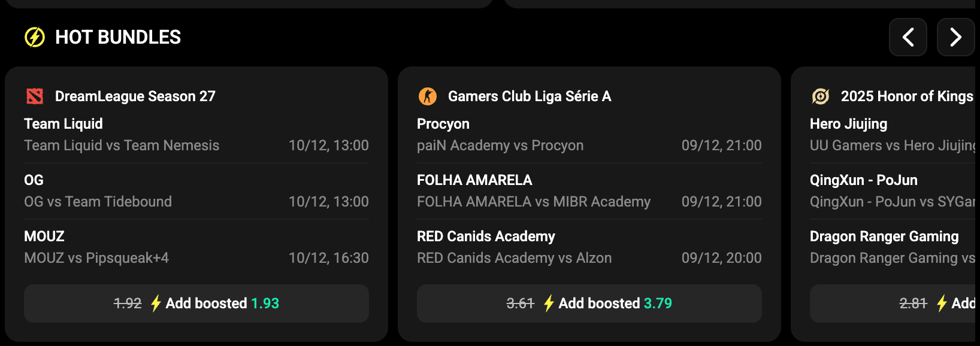Click the Hot Bundles lightning icon
This screenshot has width=980, height=346.
pyautogui.click(x=35, y=37)
